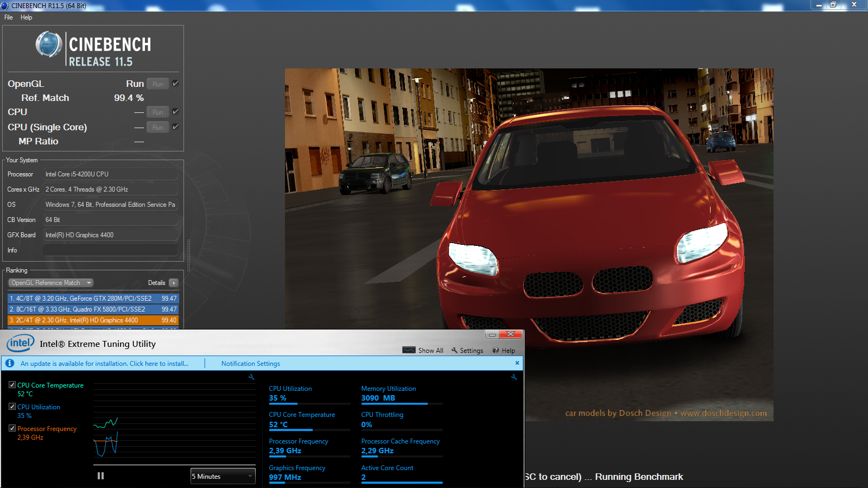Screen dimensions: 868x488
Task: Toggle the OpenGL test checkbox
Action: 175,84
